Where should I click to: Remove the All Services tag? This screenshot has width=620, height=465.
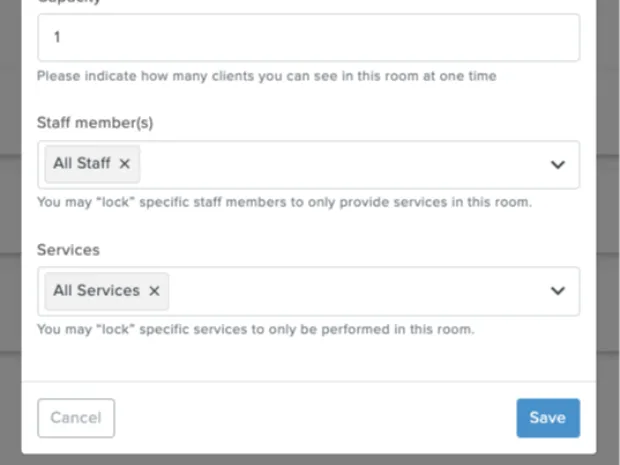click(154, 291)
